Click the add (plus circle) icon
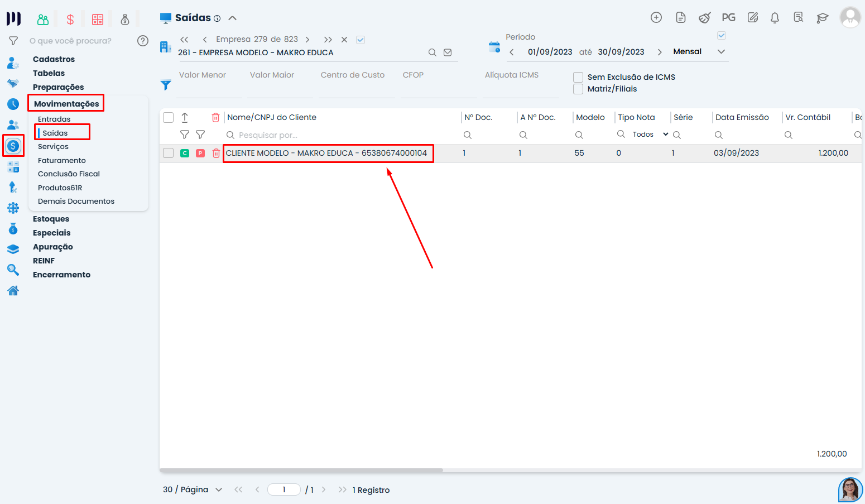The width and height of the screenshot is (865, 504). point(656,17)
